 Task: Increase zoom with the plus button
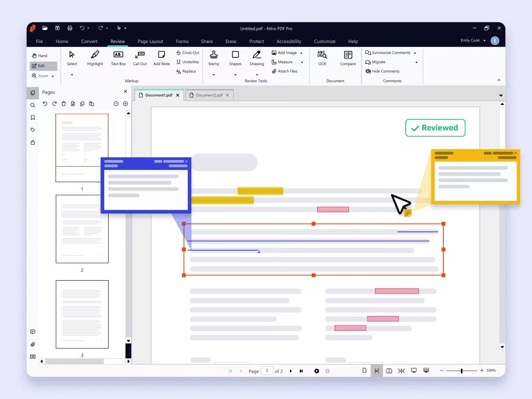[x=482, y=371]
